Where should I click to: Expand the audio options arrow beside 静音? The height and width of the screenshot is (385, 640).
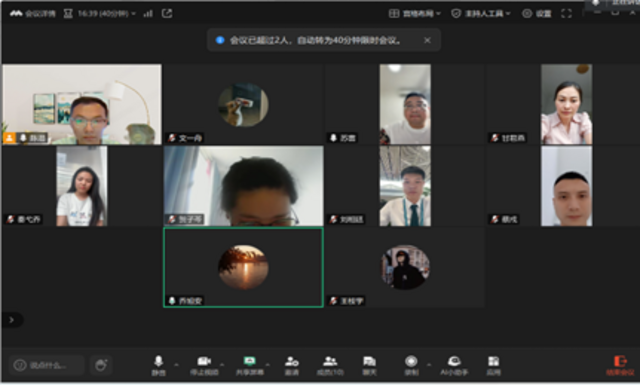coord(177,364)
